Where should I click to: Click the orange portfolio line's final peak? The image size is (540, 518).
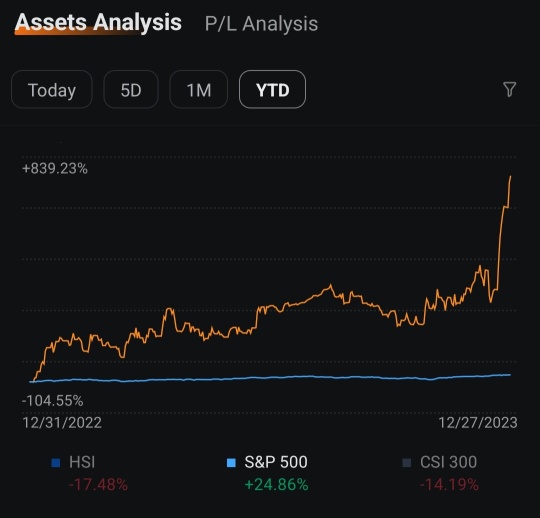click(x=510, y=177)
